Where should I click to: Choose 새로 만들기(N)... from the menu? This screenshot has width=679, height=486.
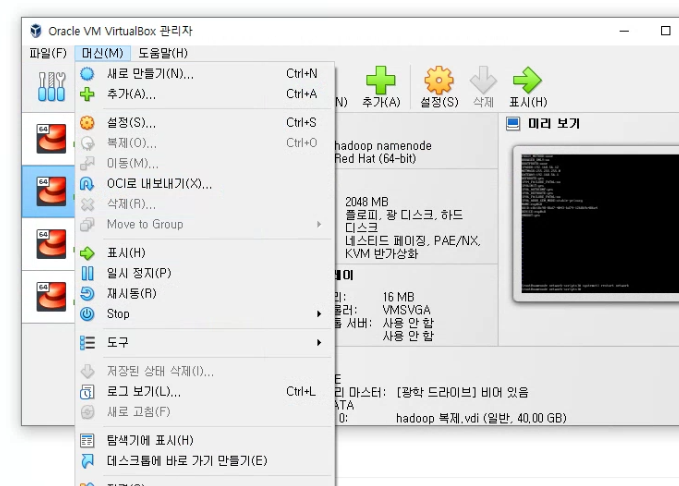click(205, 74)
